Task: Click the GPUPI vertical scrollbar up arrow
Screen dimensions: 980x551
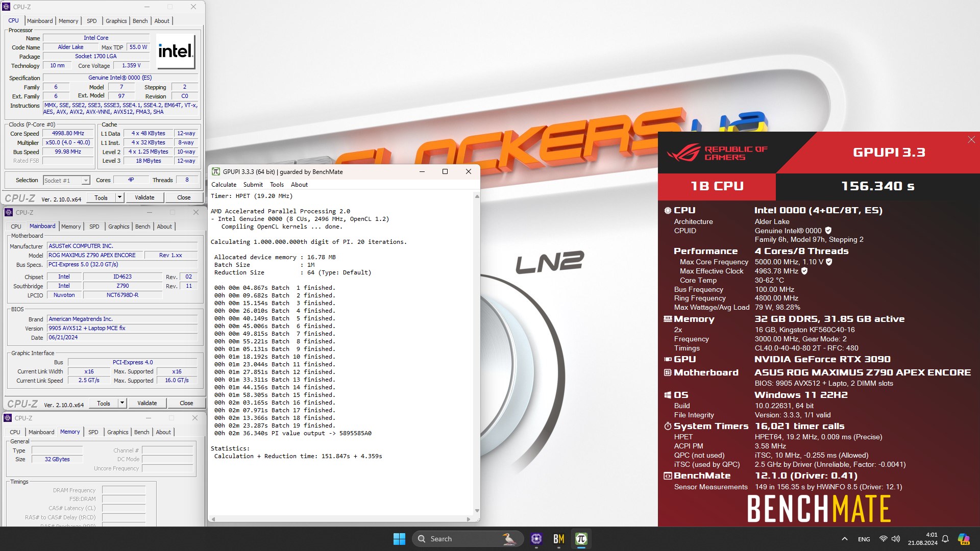Action: pyautogui.click(x=477, y=196)
